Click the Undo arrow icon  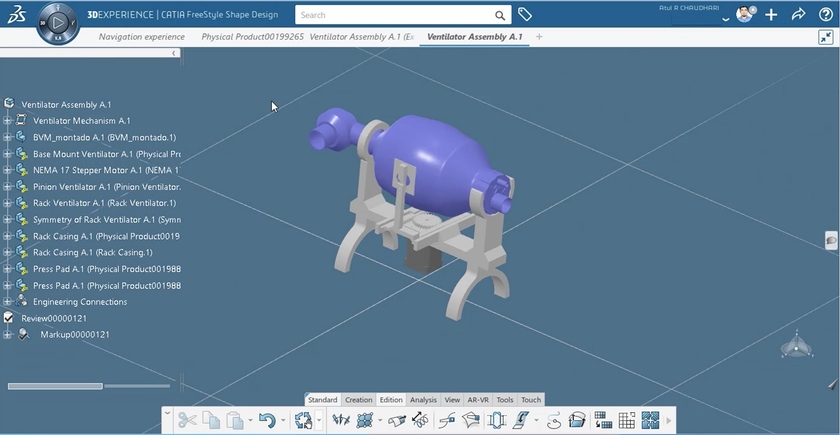[x=266, y=421]
